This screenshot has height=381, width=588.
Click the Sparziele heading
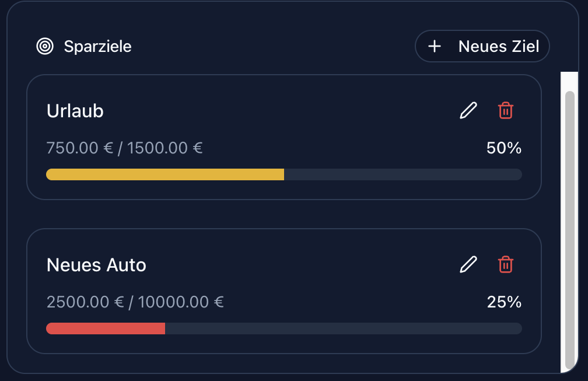click(97, 46)
